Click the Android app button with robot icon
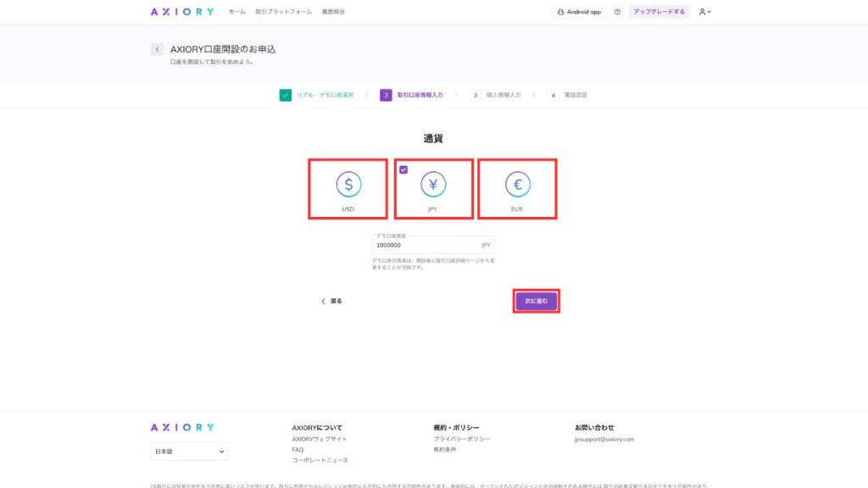Screen dimensions: 868x488 pos(580,12)
